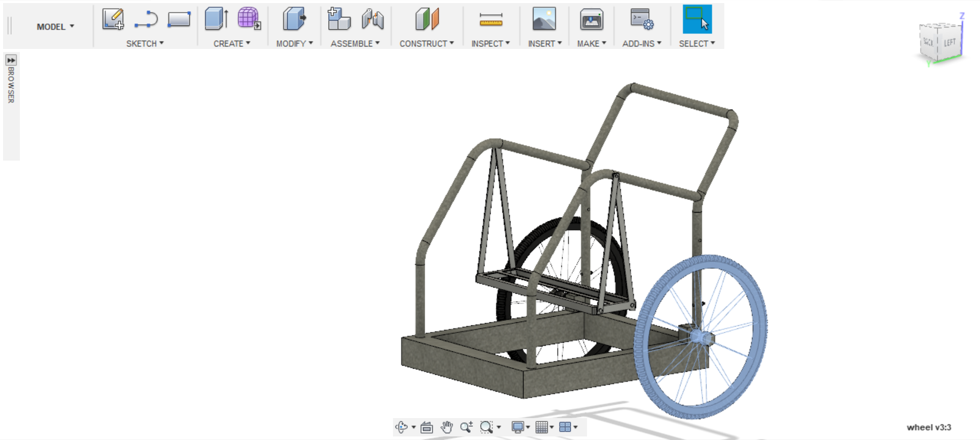
Task: Click the toolbar grip handle beside MODEL
Action: pyautogui.click(x=9, y=25)
